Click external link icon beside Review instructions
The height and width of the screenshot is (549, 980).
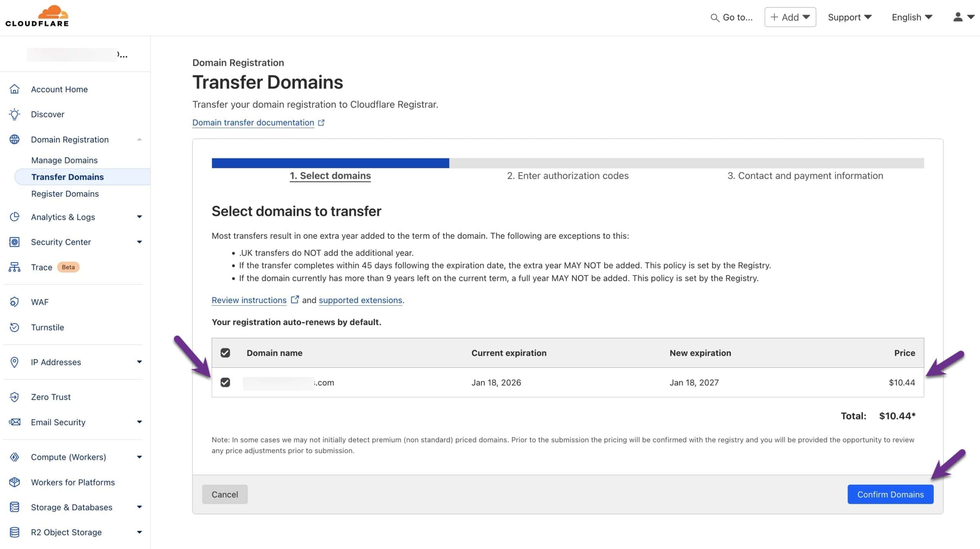294,300
